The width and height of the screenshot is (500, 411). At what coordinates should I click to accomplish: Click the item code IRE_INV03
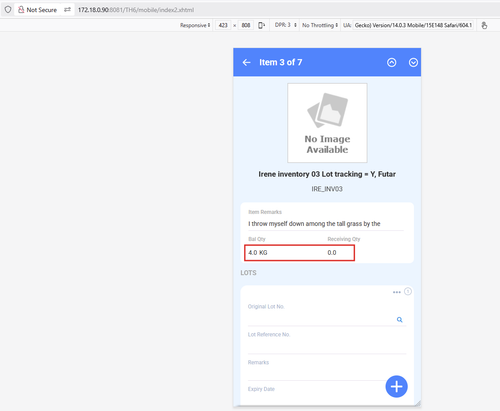327,189
